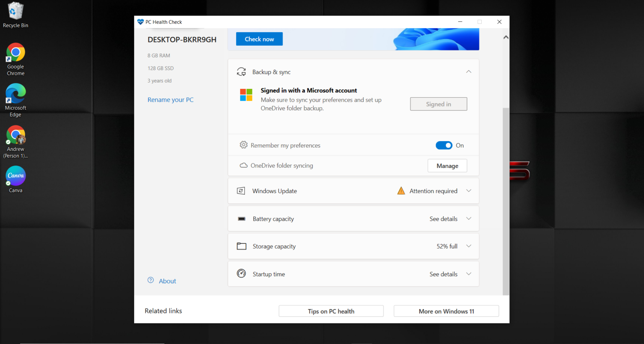
Task: Click the orange warning triangle icon
Action: pos(401,191)
